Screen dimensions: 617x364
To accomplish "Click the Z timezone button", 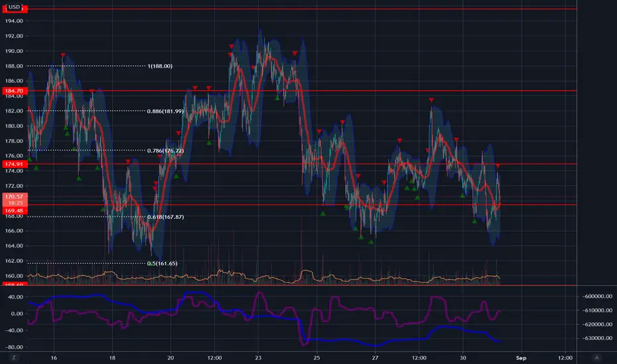I will (x=14, y=357).
